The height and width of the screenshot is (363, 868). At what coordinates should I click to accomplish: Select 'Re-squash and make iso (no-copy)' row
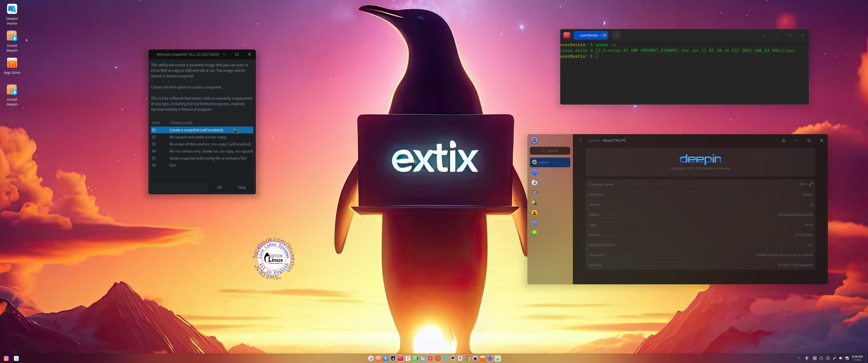click(x=202, y=137)
